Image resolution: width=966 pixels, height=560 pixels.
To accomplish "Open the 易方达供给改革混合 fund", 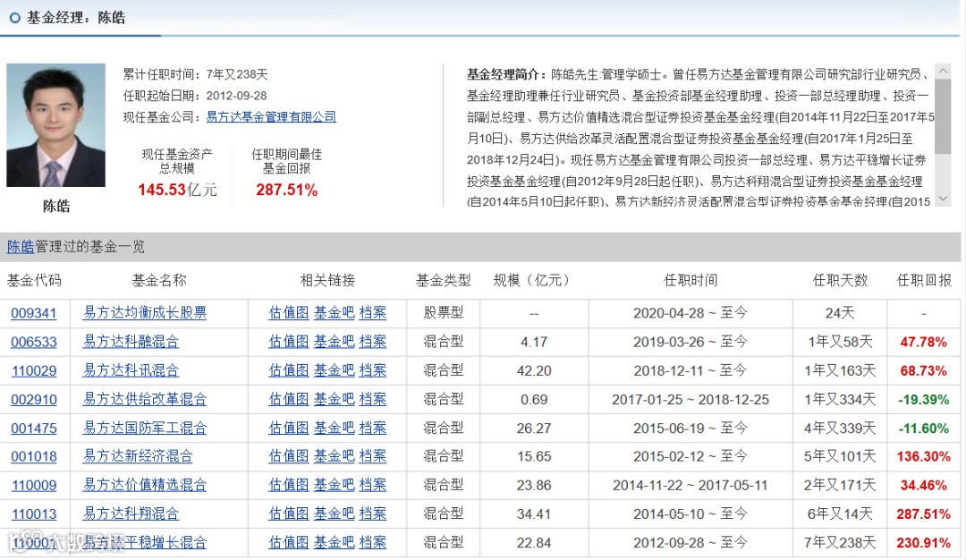I will pos(145,399).
